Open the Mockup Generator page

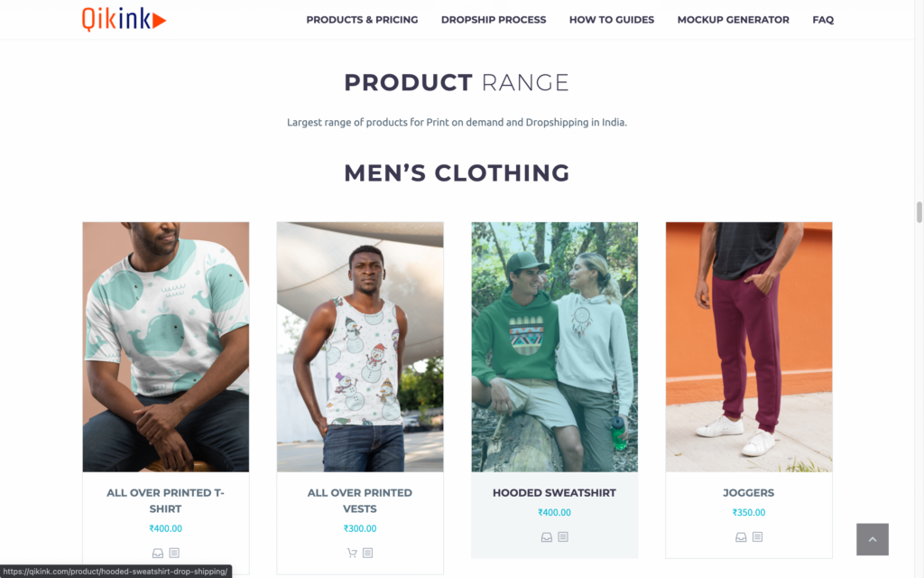point(733,20)
